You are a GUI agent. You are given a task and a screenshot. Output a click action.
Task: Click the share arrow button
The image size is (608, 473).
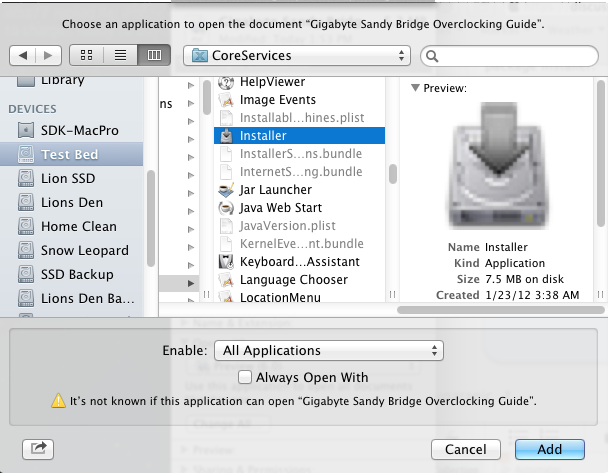(38, 449)
